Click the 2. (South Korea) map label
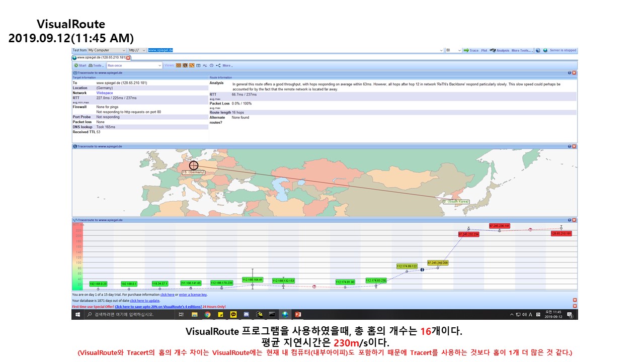Image resolution: width=644 pixels, height=362 pixels. pos(456,201)
